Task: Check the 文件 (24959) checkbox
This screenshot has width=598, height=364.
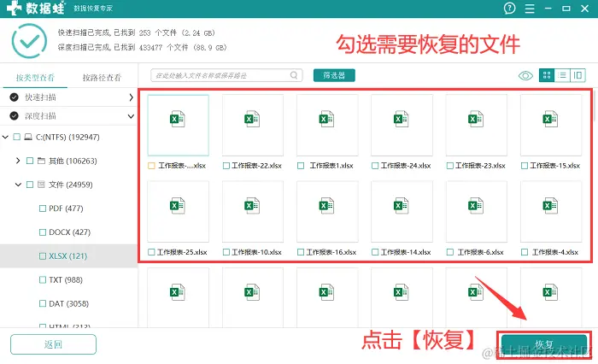Action: point(30,185)
